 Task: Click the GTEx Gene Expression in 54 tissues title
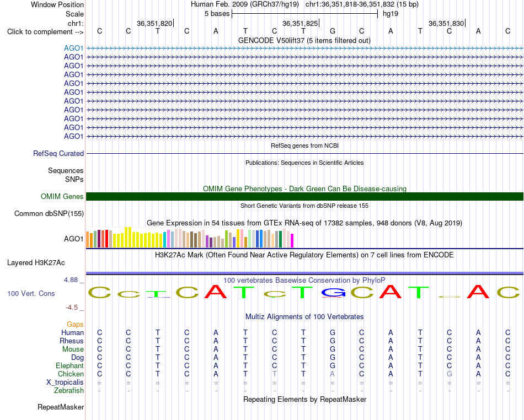point(304,223)
